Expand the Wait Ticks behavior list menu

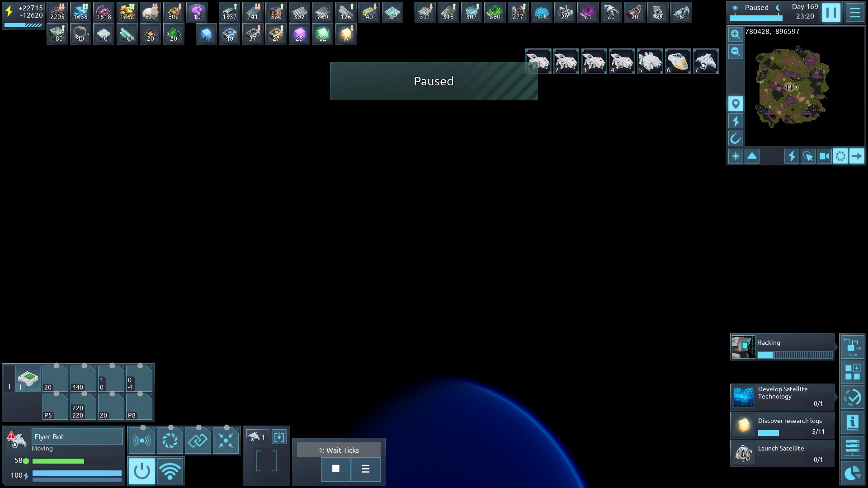click(365, 469)
